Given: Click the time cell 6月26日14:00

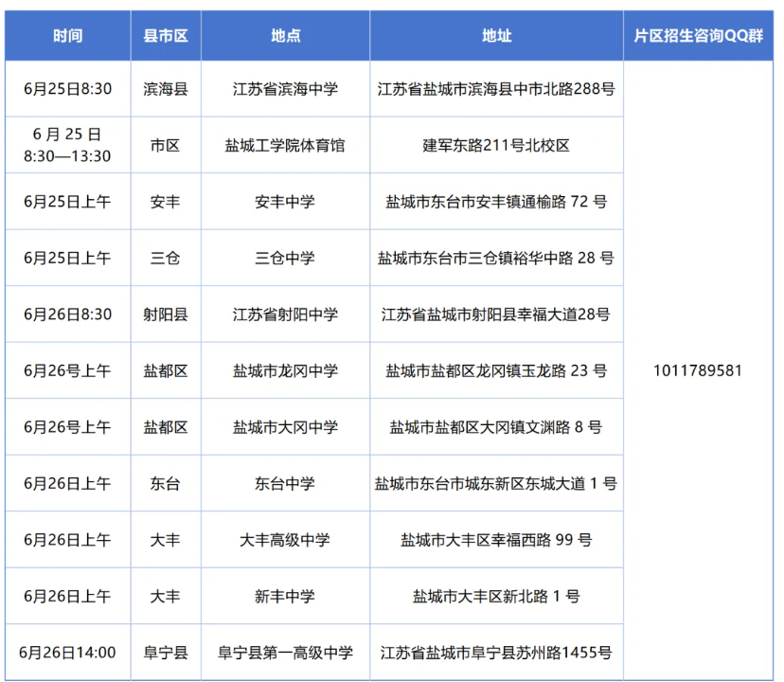Looking at the screenshot, I should 68,653.
